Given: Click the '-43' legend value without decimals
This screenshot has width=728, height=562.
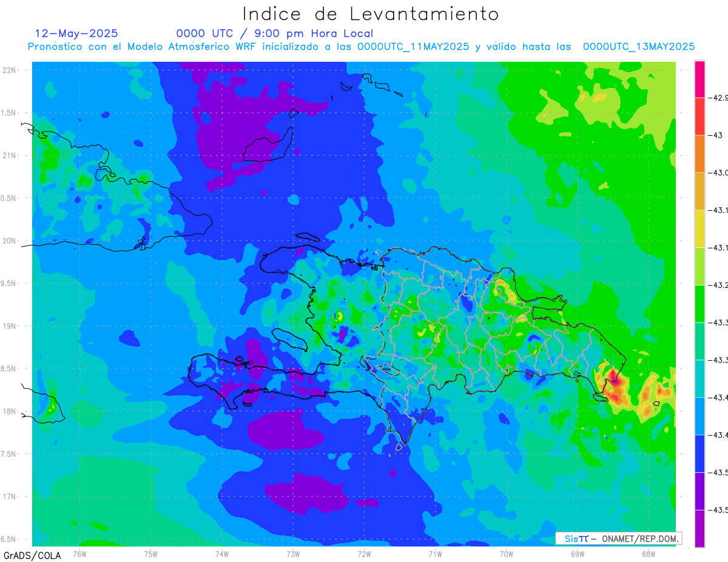Looking at the screenshot, I should pos(717,135).
